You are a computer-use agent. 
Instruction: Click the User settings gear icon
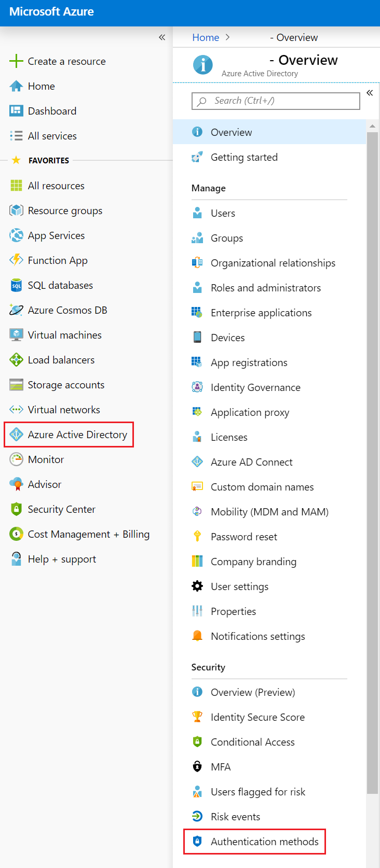[197, 586]
